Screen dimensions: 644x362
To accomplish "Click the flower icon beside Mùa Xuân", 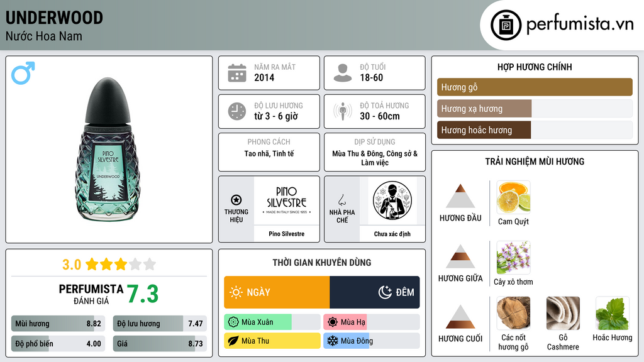I will point(233,322).
